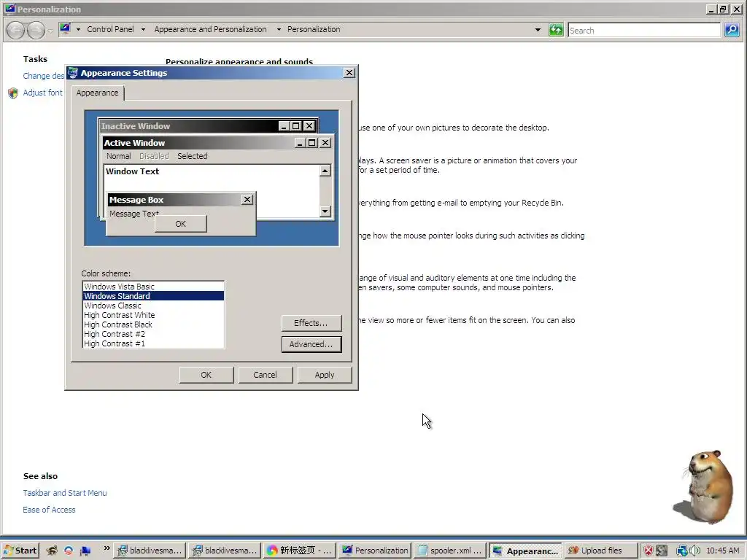Select High Contrast White color scheme

(153, 315)
